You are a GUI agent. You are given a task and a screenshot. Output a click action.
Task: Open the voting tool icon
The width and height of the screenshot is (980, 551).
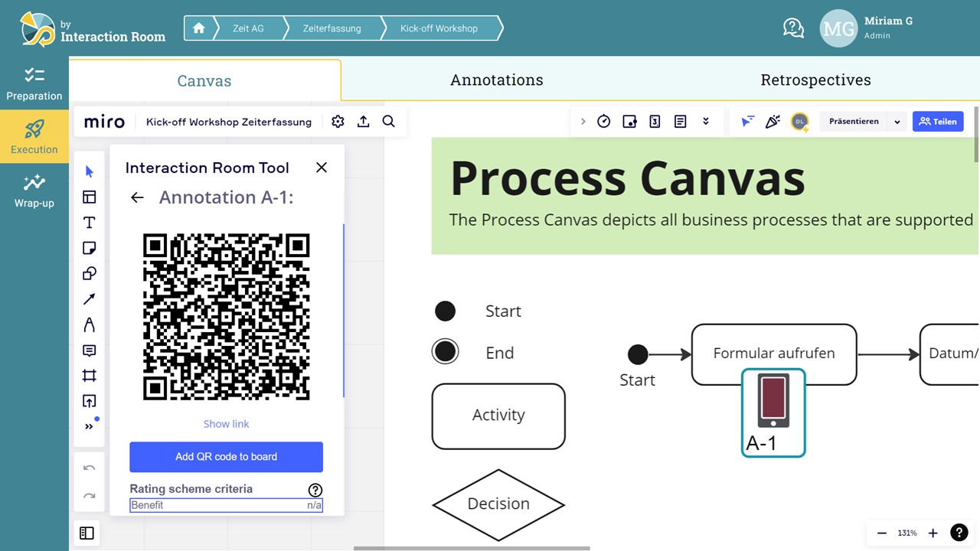pos(629,122)
